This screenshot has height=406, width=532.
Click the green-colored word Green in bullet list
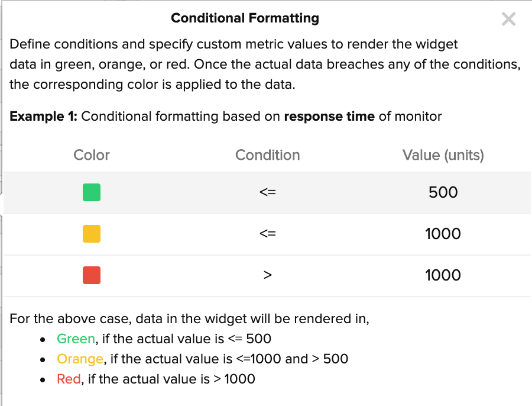point(76,339)
